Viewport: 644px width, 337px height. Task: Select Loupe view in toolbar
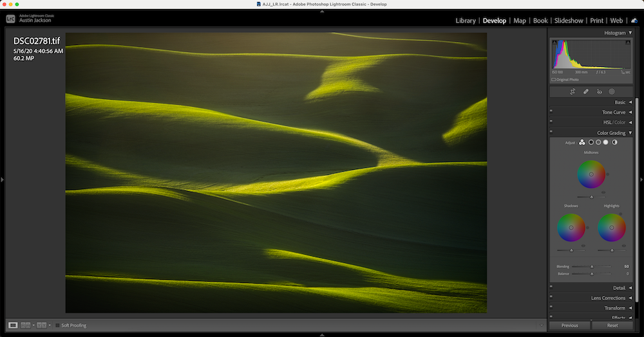pos(13,325)
